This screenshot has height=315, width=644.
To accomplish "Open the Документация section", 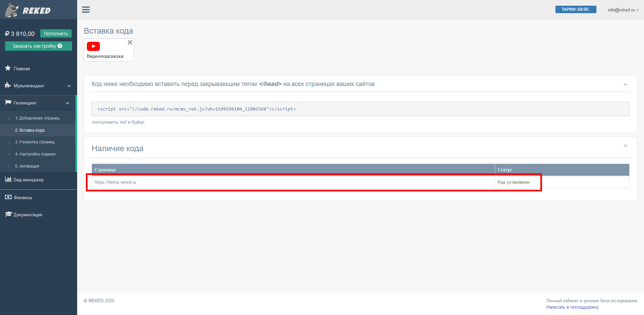I will click(x=39, y=215).
